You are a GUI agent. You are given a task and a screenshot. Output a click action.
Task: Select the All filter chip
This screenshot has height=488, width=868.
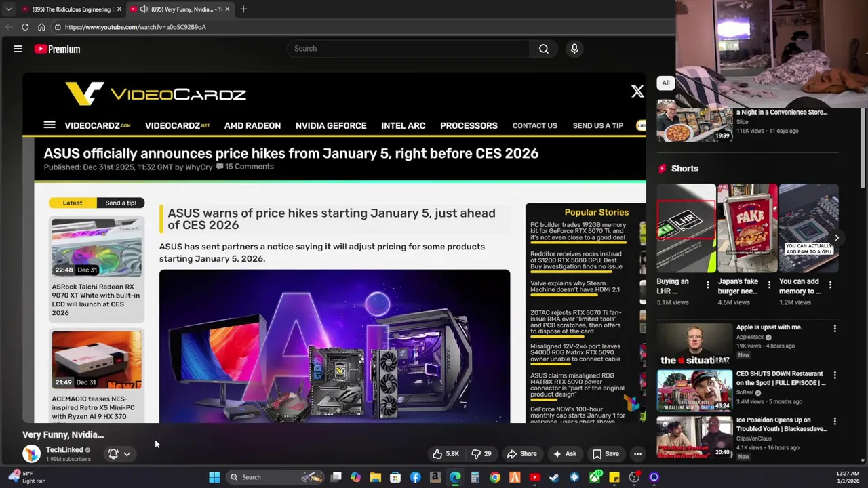(x=666, y=83)
